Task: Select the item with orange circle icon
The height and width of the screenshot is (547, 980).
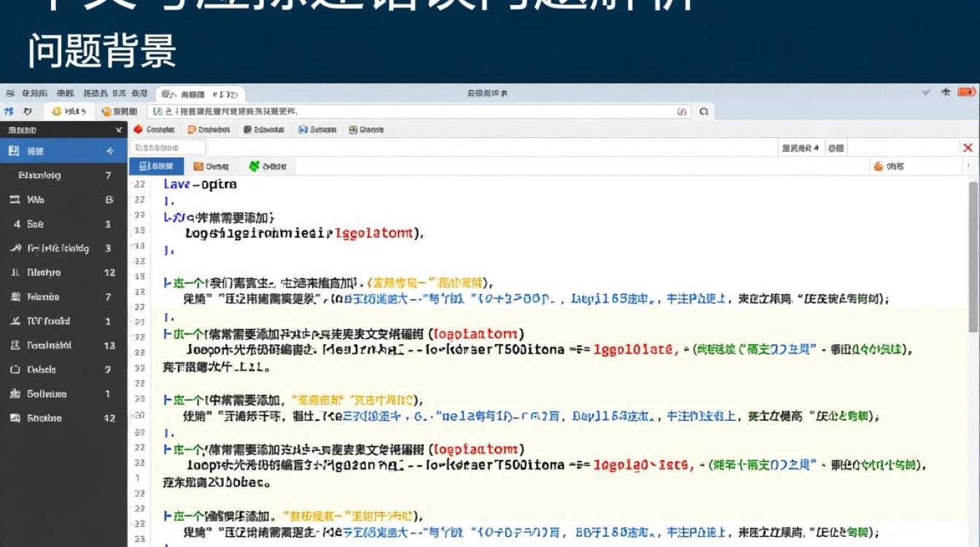Action: click(x=120, y=111)
